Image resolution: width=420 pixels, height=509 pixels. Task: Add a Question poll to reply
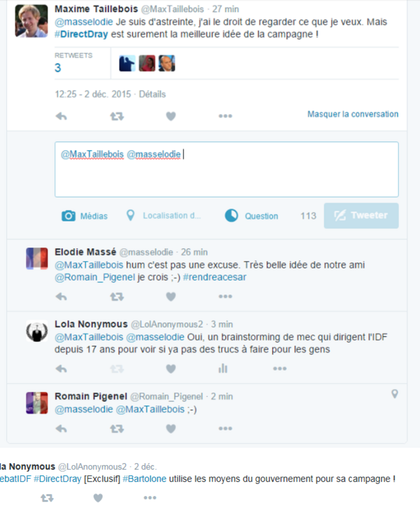pyautogui.click(x=251, y=216)
